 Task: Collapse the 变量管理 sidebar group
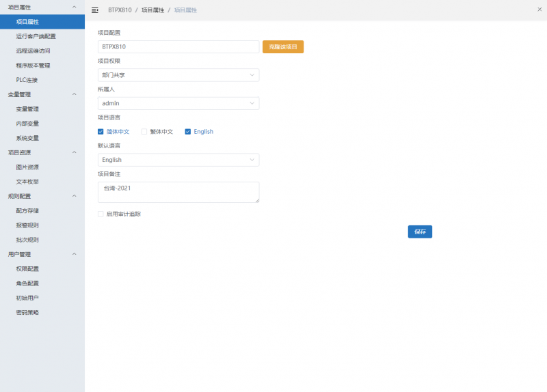point(74,94)
